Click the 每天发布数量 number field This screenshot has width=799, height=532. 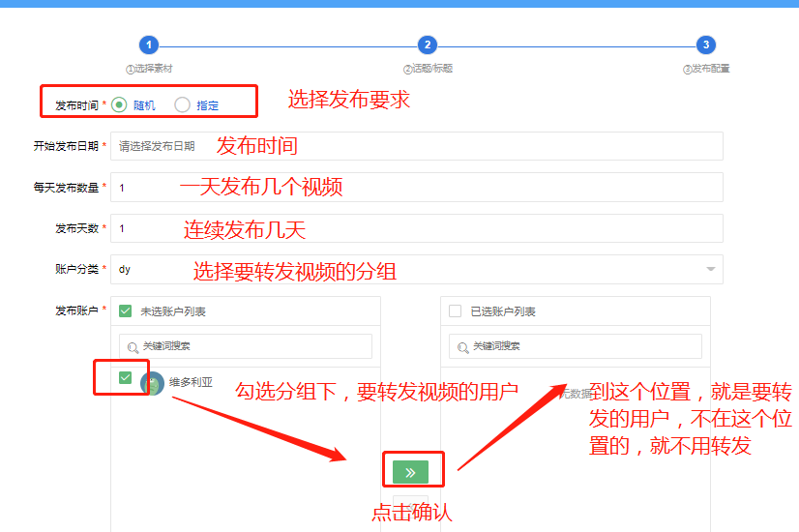(416, 188)
